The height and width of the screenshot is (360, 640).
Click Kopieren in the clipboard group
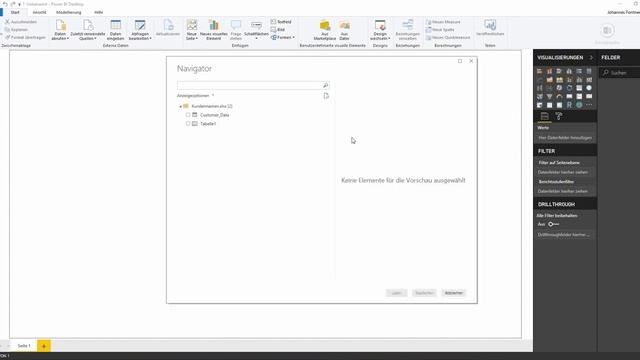(16, 29)
